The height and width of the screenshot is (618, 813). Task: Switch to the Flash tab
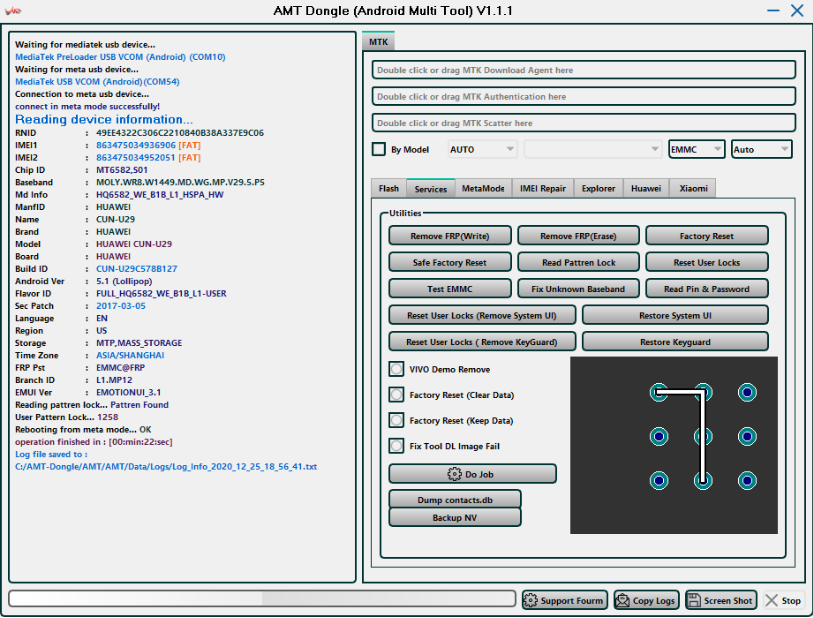coord(389,188)
